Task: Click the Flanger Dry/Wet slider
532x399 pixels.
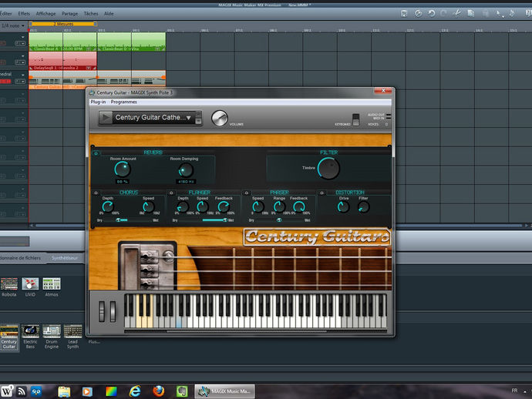Action: 203,220
